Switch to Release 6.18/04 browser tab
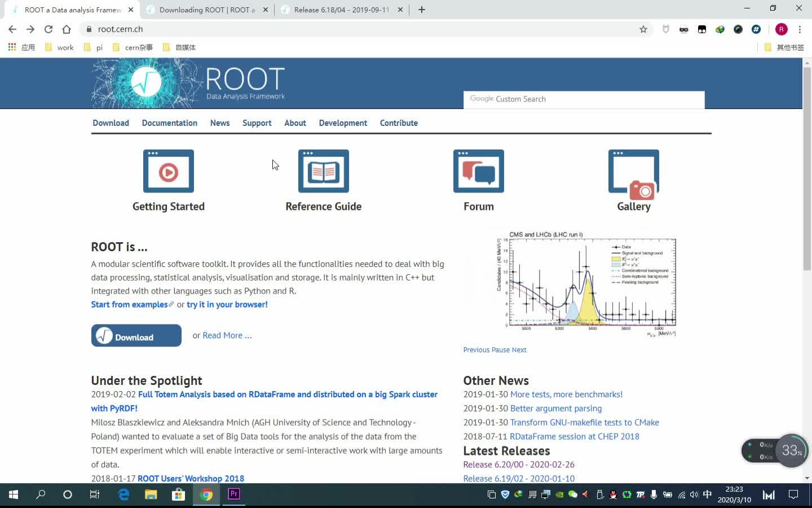812x508 pixels. click(342, 10)
